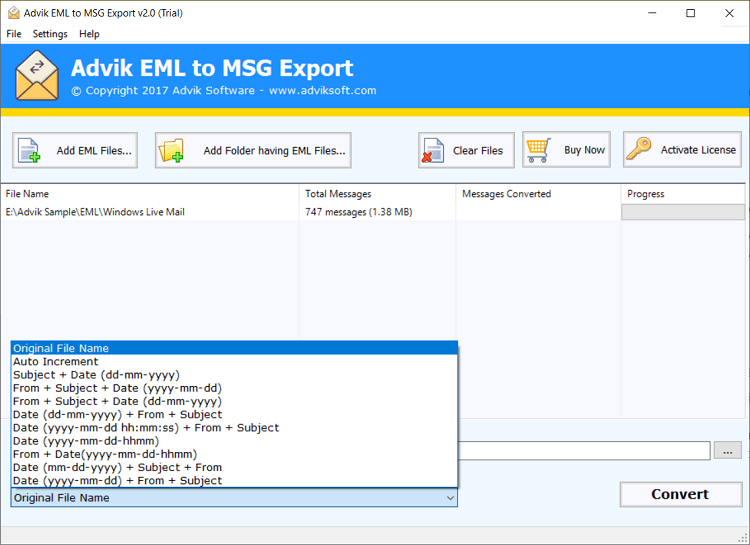Click the envelope app logo in banner
Screen dimensions: 750x545
click(37, 76)
